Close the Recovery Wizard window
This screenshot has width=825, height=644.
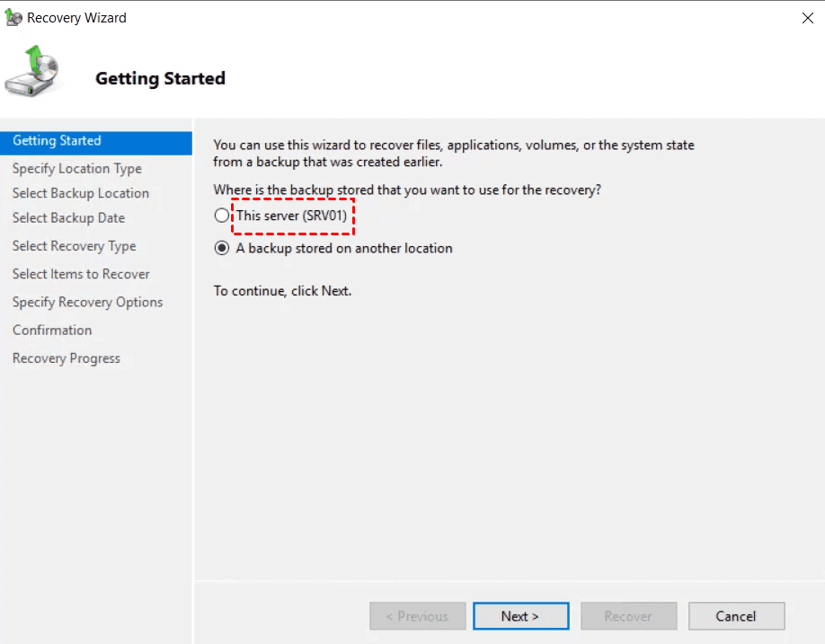click(x=807, y=17)
